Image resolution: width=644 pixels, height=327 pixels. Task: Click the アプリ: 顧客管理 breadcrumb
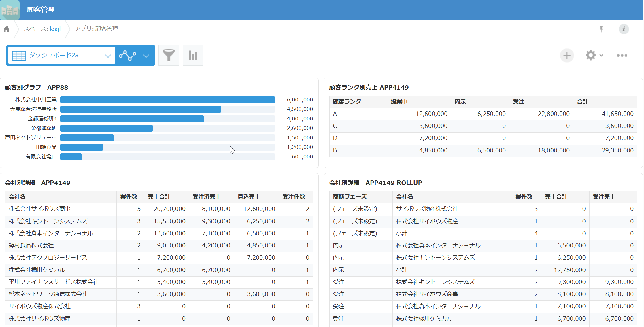point(96,29)
